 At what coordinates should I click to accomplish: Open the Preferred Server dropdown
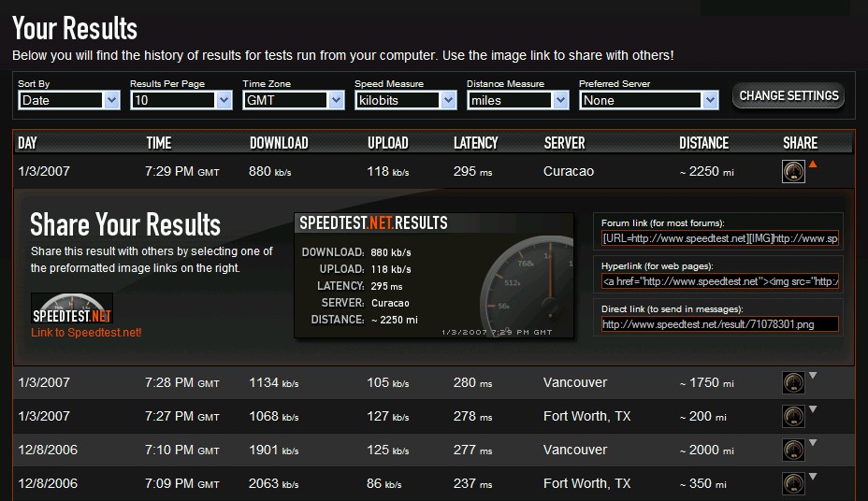tap(649, 100)
